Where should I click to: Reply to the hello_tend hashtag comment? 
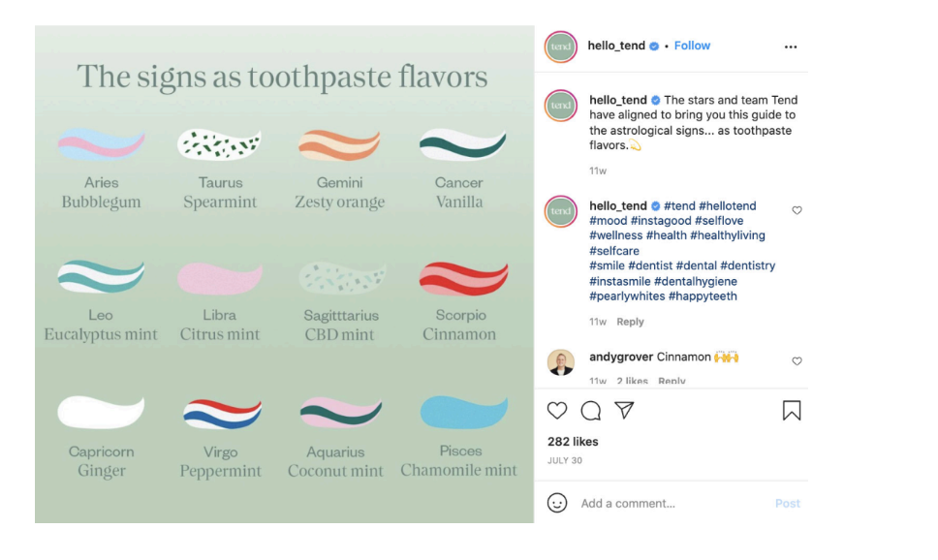pyautogui.click(x=630, y=322)
